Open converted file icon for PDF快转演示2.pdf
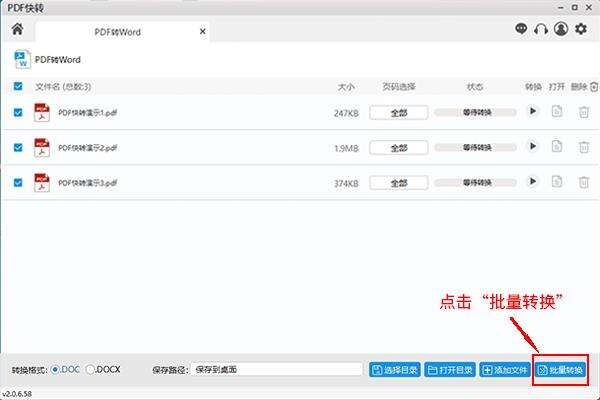 [557, 146]
